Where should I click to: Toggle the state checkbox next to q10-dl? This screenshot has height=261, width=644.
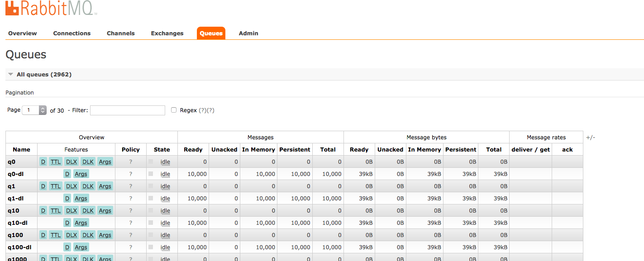tap(151, 223)
